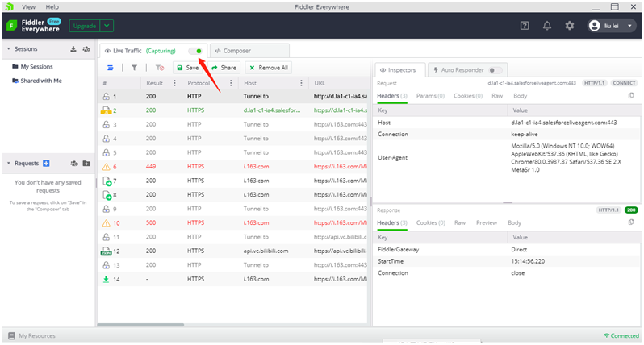The height and width of the screenshot is (345, 644).
Task: Open the help question-mark icon
Action: [525, 26]
